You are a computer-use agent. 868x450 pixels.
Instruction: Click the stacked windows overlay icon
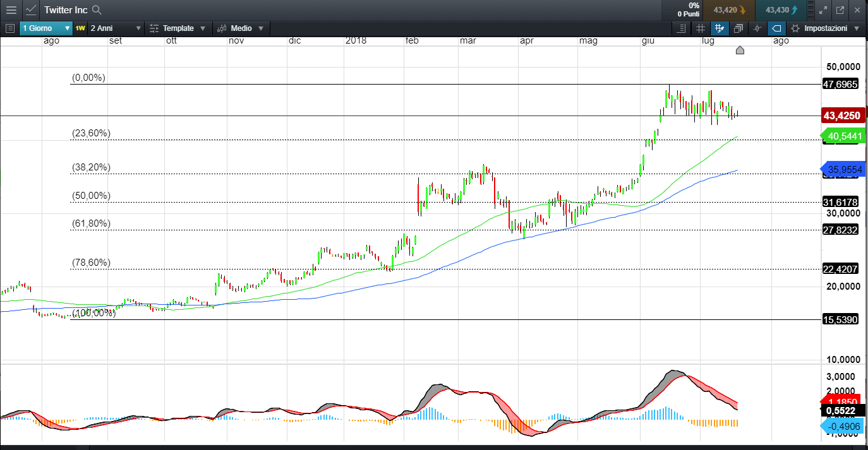(x=738, y=28)
